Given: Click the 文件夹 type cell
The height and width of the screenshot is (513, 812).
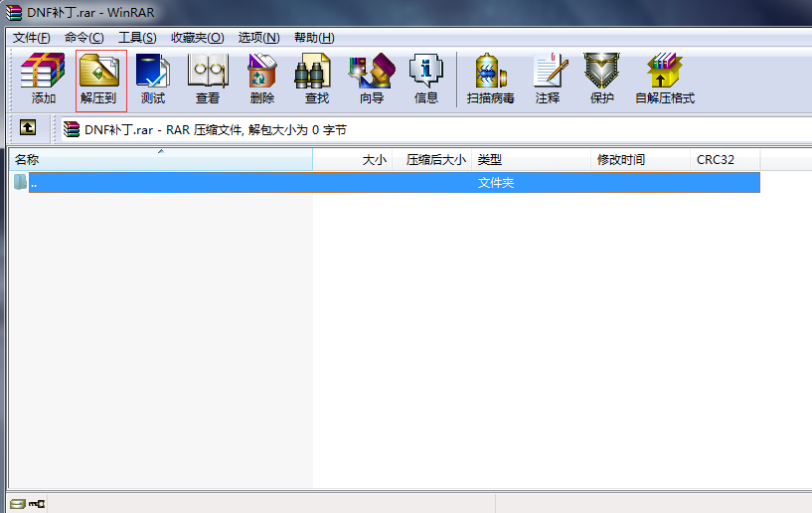Looking at the screenshot, I should pos(496,182).
